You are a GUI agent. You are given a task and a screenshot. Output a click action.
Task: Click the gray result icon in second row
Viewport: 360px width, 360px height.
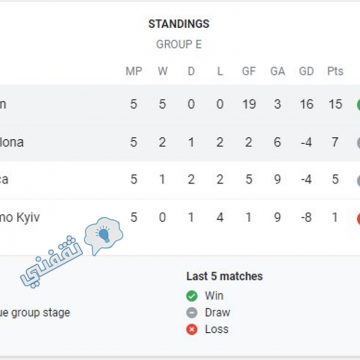tap(358, 143)
